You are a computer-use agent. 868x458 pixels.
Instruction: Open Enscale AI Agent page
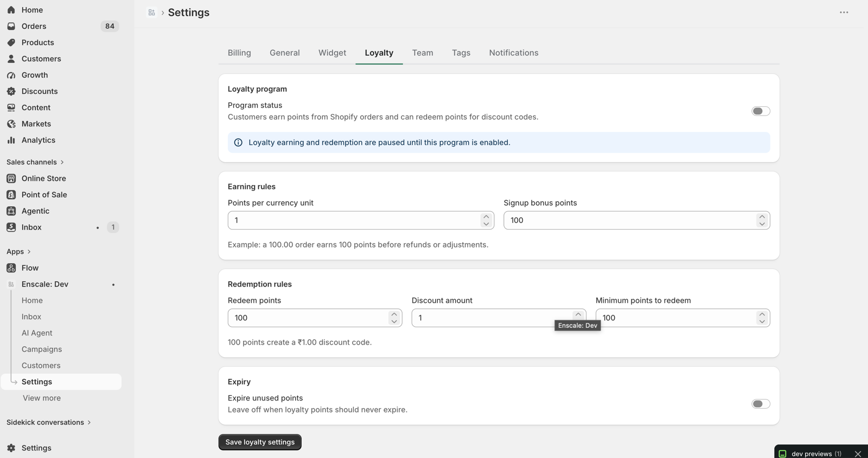click(37, 333)
